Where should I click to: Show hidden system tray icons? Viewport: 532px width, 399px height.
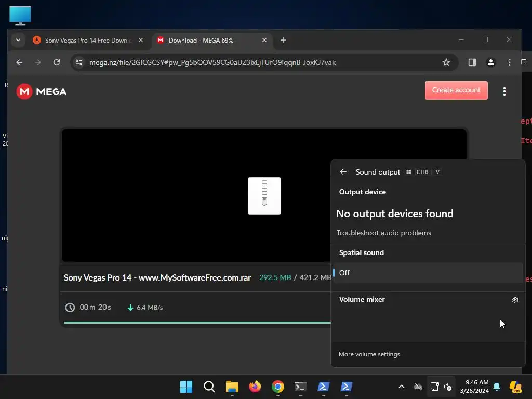[402, 387]
